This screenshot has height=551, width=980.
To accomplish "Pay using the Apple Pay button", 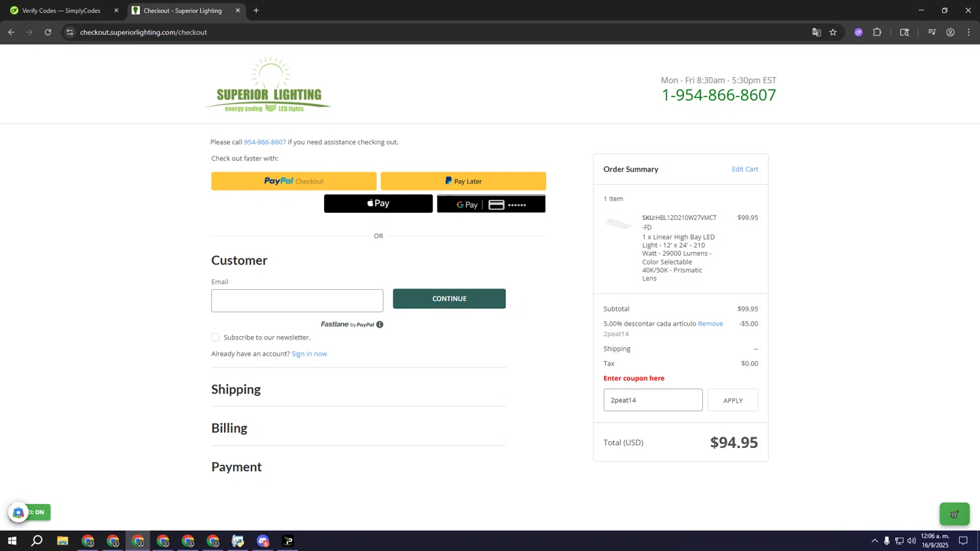I will [378, 204].
